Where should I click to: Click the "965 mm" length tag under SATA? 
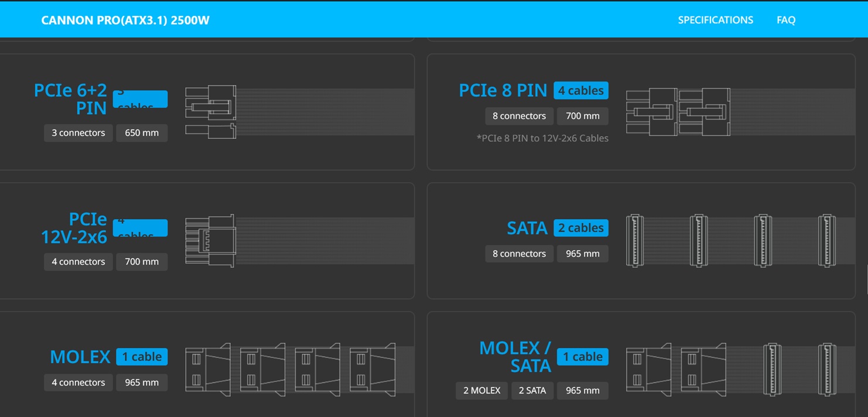pyautogui.click(x=582, y=254)
